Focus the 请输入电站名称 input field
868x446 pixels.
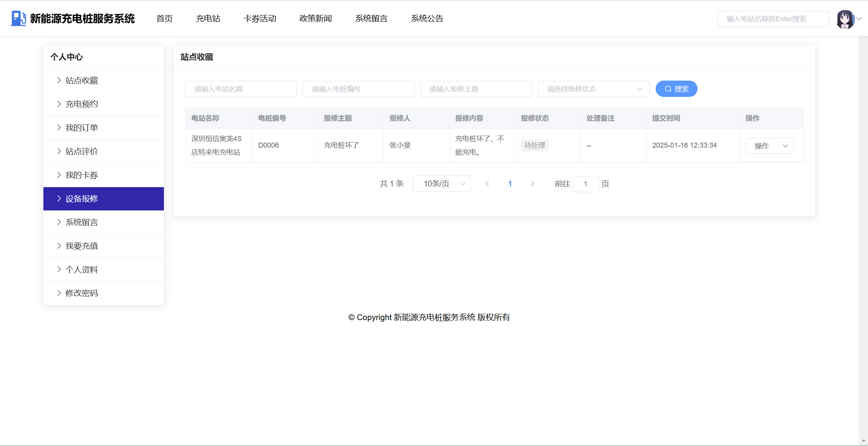click(241, 89)
